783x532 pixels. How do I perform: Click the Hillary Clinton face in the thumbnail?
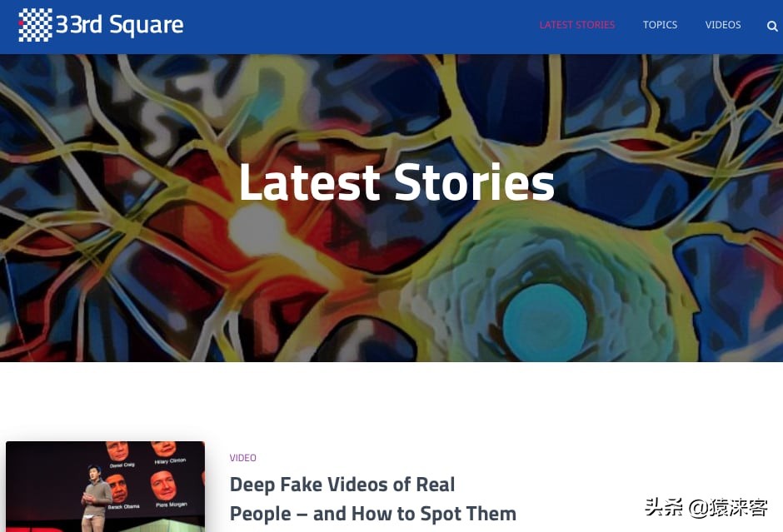(164, 449)
